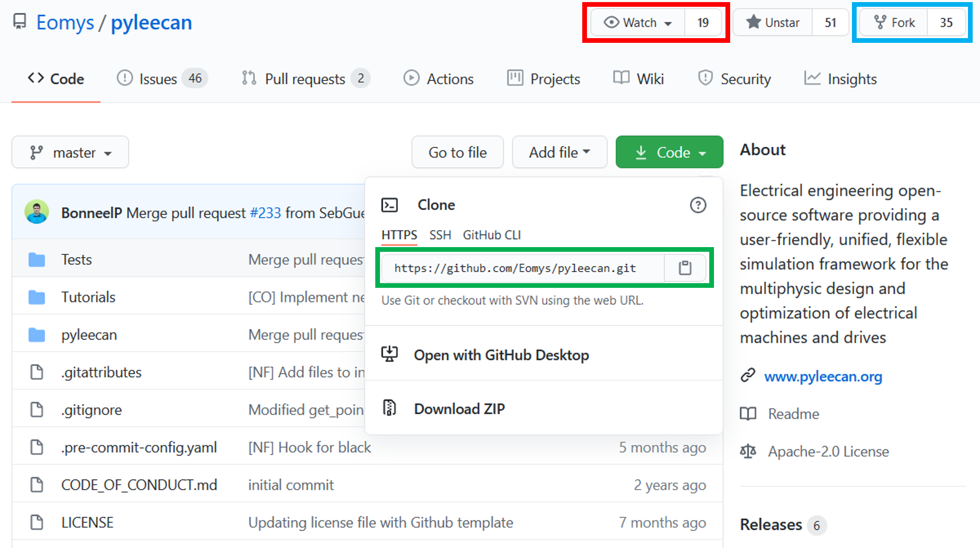Open the CODE_OF_CONDUCT.md file

click(x=139, y=485)
